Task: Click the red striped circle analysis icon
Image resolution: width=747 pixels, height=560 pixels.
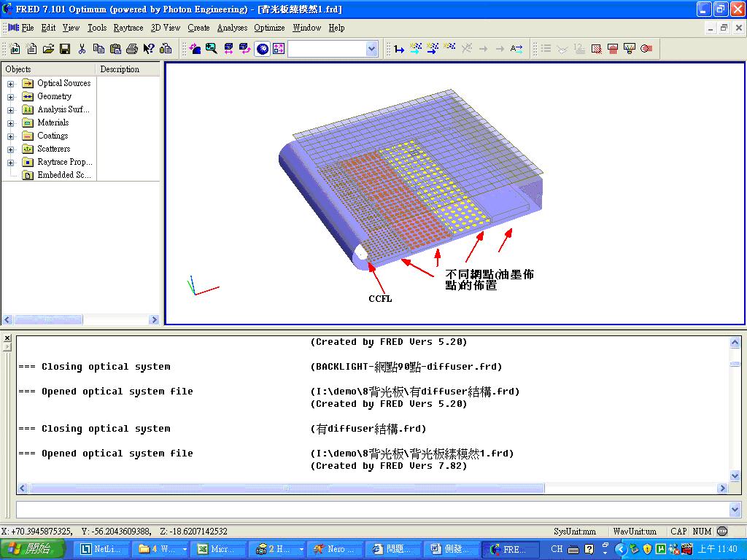Action: [x=646, y=49]
